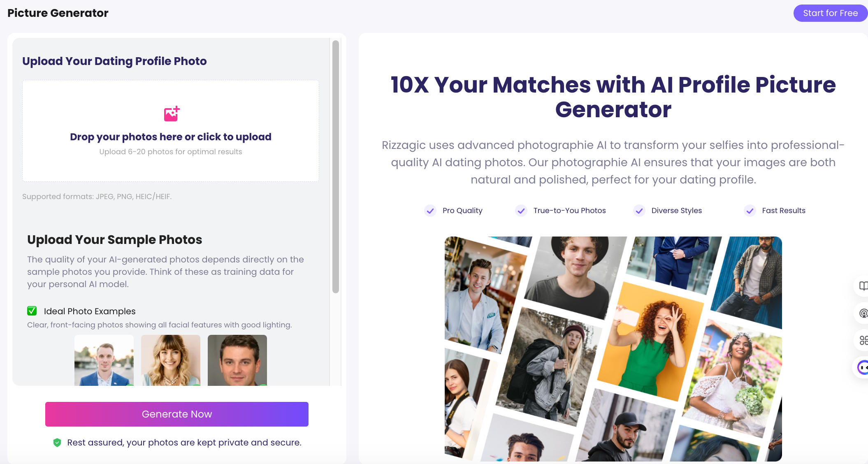Click the profile photo collage image
The height and width of the screenshot is (464, 868).
point(613,349)
